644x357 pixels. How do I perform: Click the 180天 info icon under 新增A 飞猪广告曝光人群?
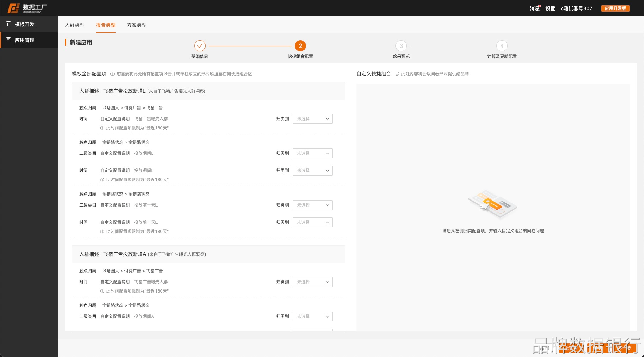102,291
